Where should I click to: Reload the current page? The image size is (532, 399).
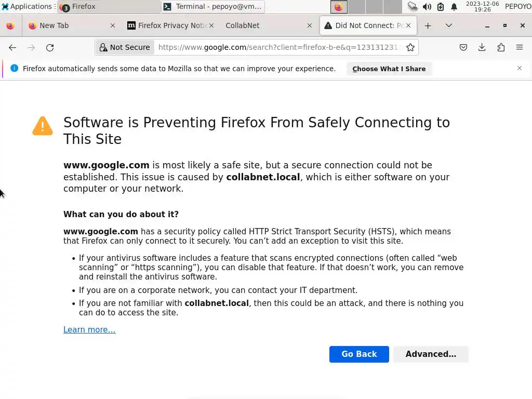[50, 47]
